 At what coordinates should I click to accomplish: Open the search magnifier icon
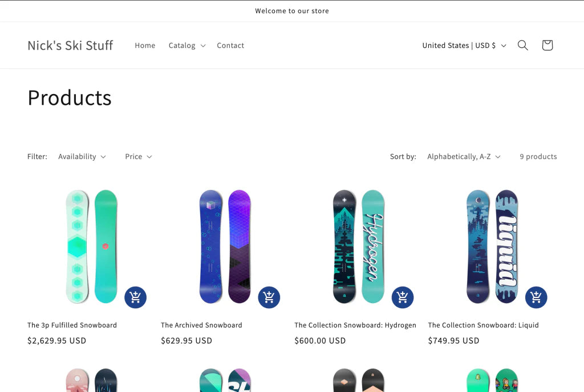(x=522, y=46)
